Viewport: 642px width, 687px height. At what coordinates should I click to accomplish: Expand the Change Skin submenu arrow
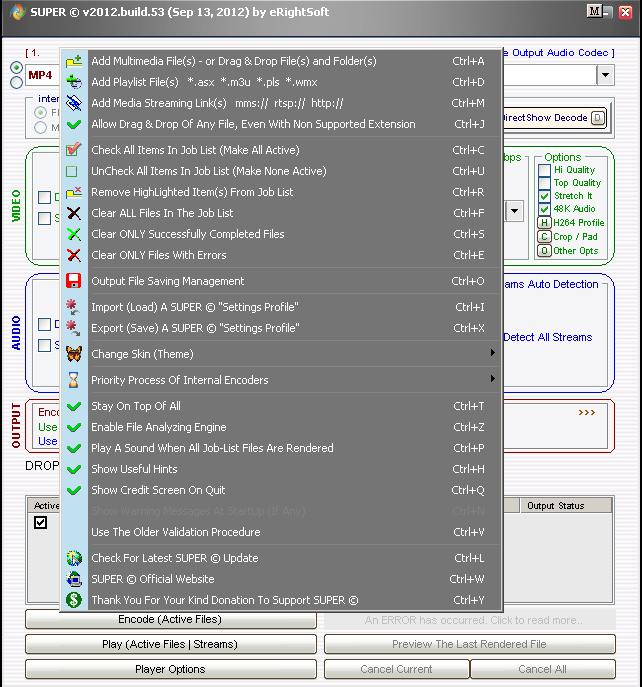[x=493, y=353]
